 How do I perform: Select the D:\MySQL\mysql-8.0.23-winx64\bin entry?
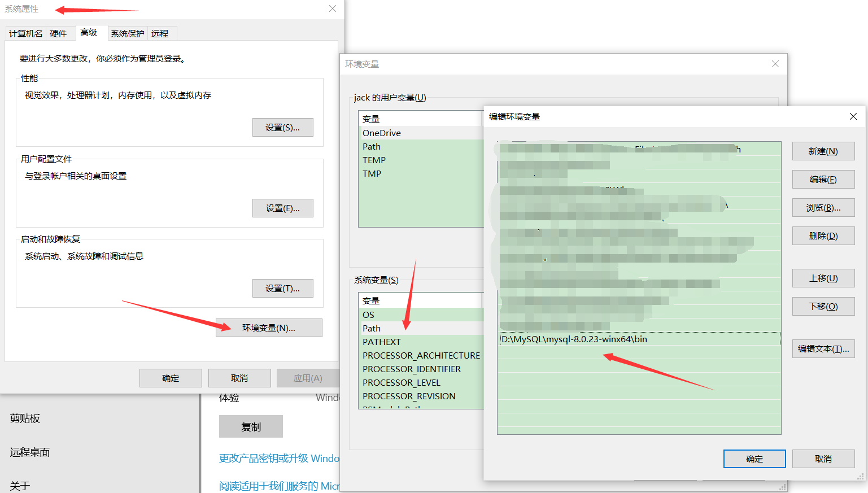(639, 339)
